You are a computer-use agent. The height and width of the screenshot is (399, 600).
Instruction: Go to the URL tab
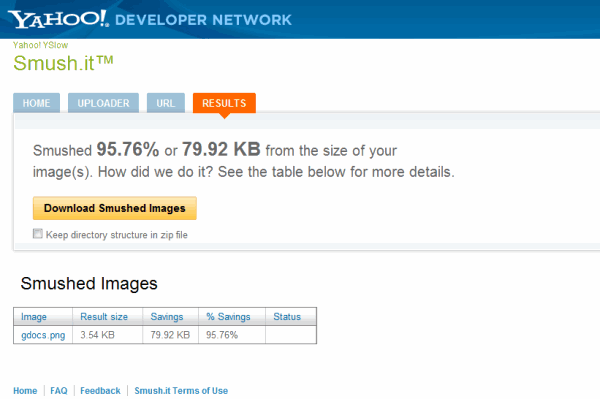click(166, 103)
